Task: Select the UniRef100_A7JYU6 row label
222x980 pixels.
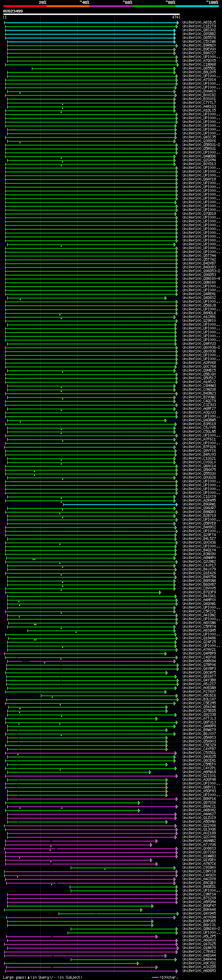Action: click(199, 844)
